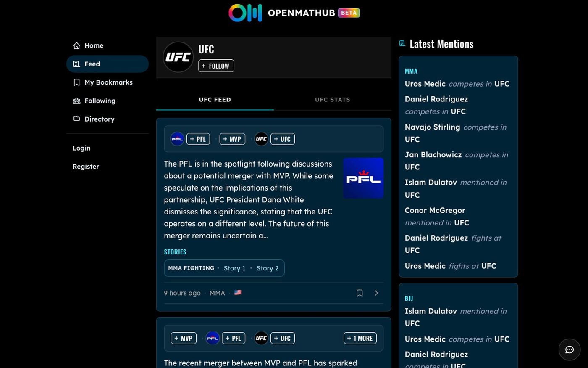
Task: Click the MMA FIGHTING source label
Action: pyautogui.click(x=191, y=268)
